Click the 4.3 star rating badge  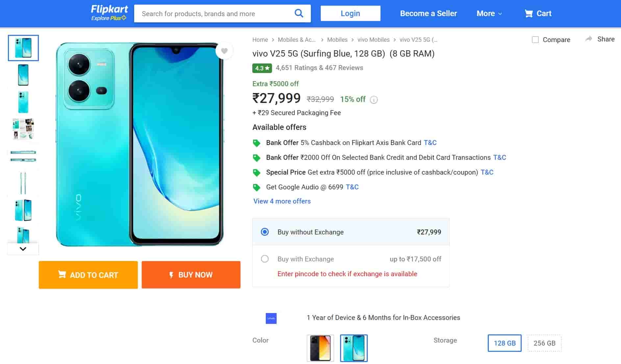262,68
